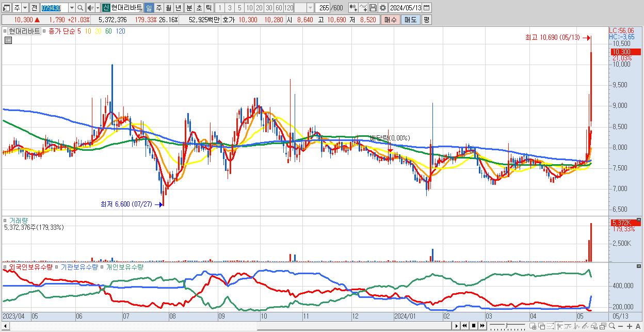Click the yellow 20 moving average color label

click(x=98, y=31)
